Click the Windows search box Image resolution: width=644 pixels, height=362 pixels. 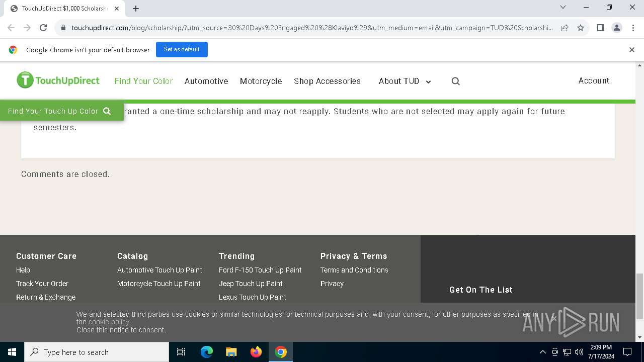coord(97,352)
